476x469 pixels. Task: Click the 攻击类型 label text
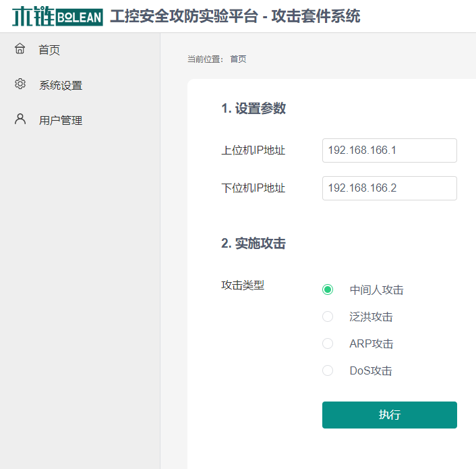point(243,285)
